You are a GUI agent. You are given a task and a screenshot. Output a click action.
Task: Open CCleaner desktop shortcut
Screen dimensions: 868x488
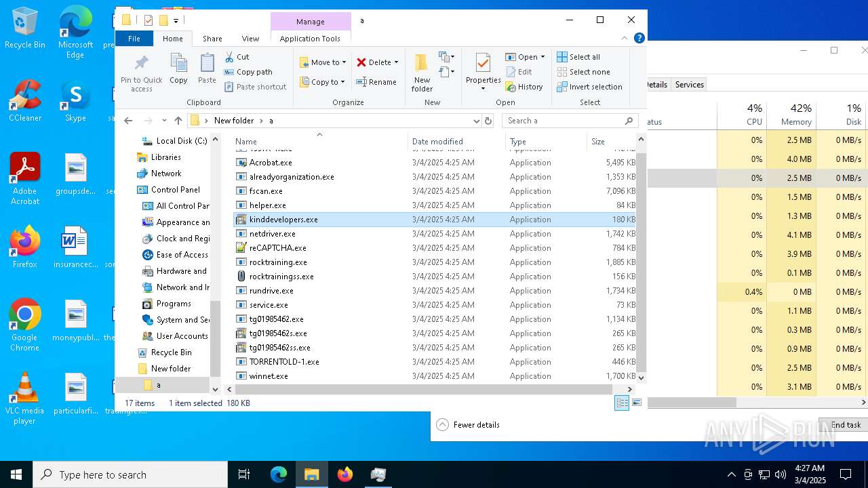(x=25, y=101)
